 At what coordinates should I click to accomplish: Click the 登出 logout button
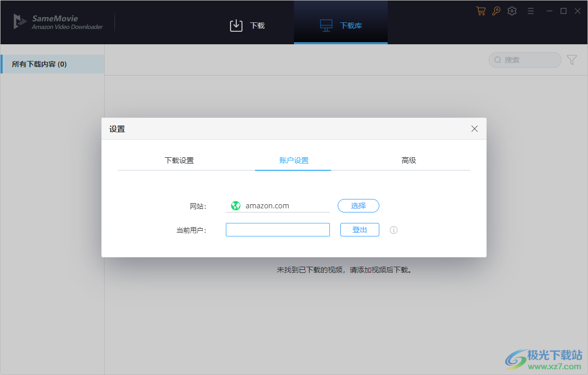[360, 230]
